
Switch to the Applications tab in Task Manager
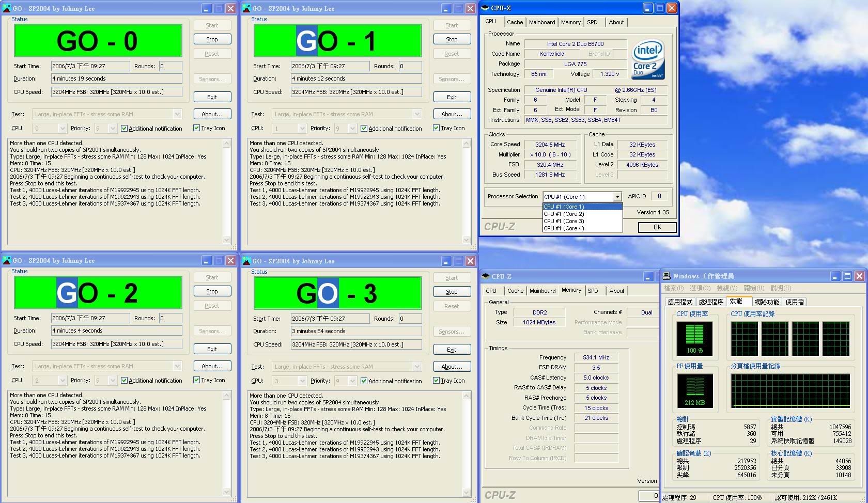pos(680,302)
